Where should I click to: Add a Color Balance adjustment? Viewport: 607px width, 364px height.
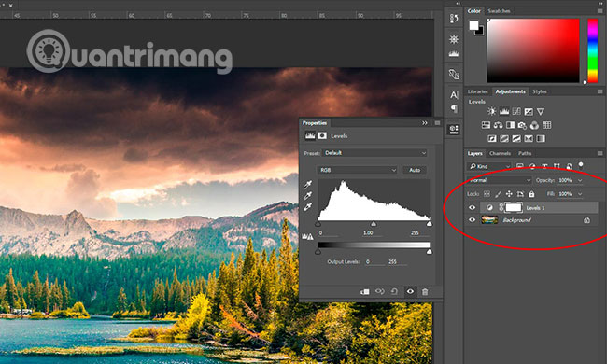click(499, 125)
